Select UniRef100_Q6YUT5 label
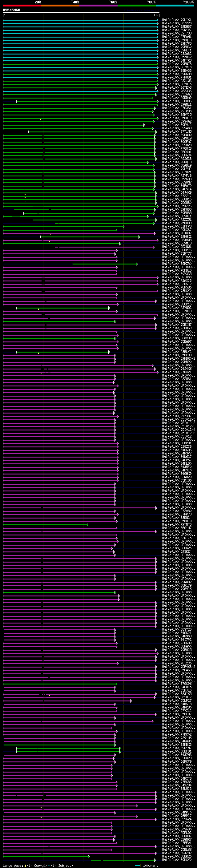This screenshot has width=197, height=868. pos(177,84)
